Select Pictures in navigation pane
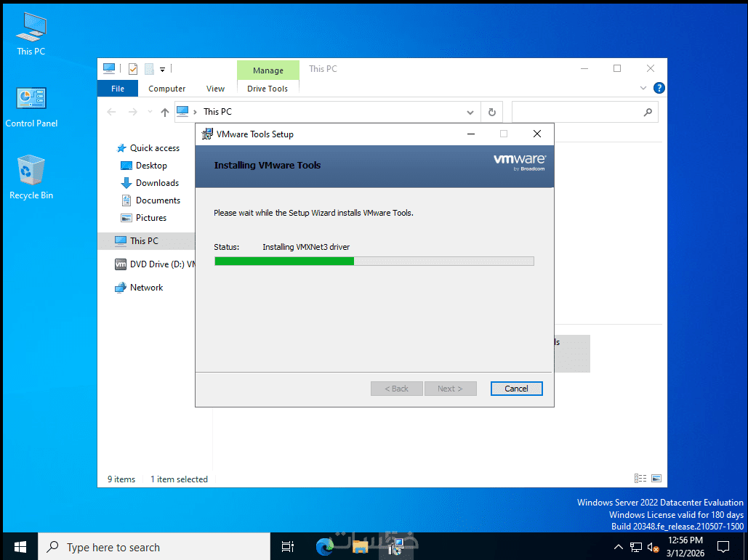The width and height of the screenshot is (748, 560). click(144, 218)
